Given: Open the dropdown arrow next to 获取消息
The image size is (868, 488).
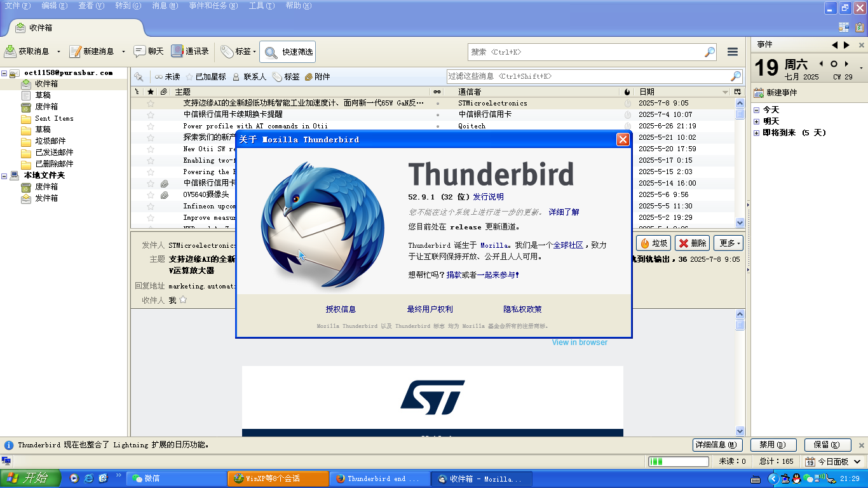Looking at the screenshot, I should click(58, 52).
